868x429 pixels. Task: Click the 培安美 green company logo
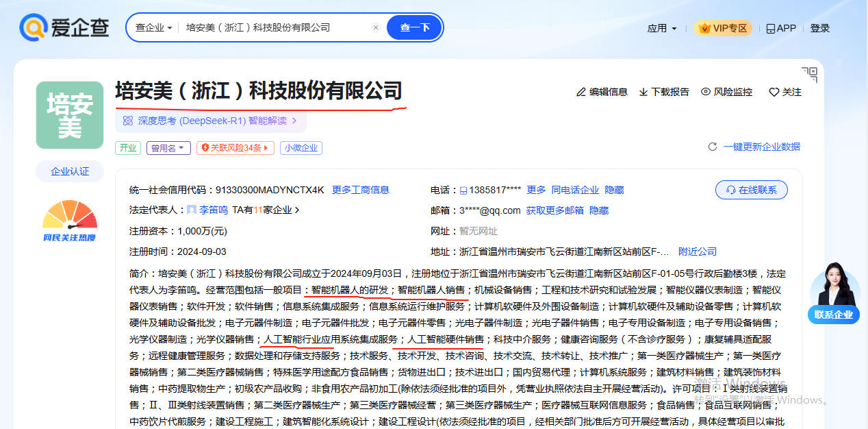click(x=70, y=115)
